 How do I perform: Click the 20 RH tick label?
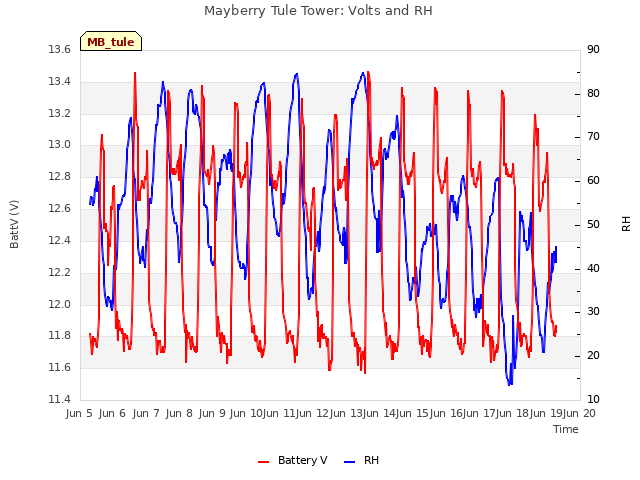[x=593, y=356]
